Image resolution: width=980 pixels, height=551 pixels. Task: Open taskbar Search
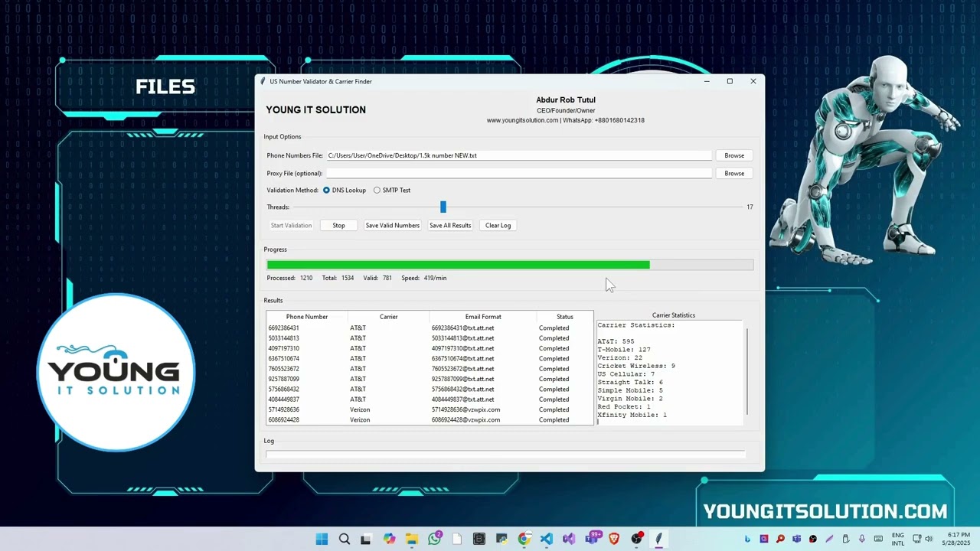[x=345, y=539]
